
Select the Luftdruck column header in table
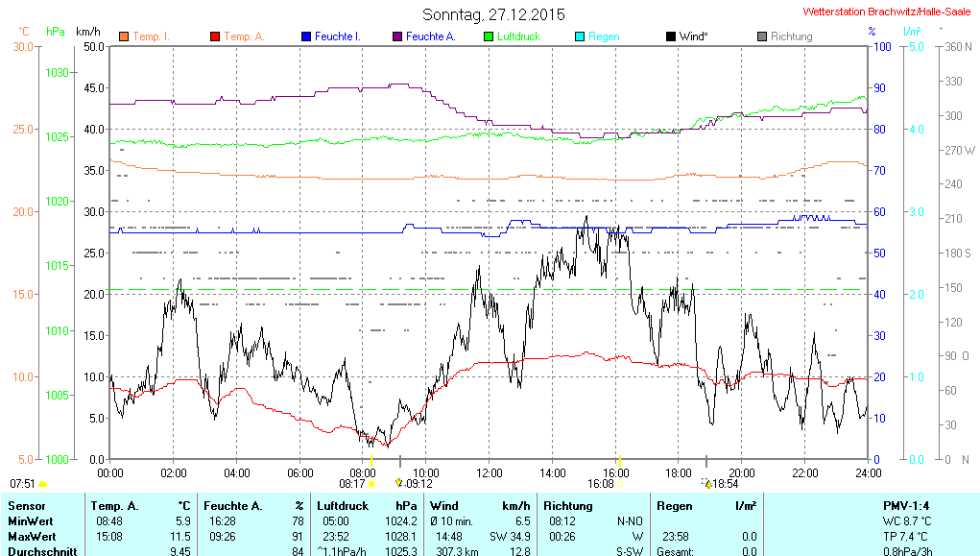[342, 505]
